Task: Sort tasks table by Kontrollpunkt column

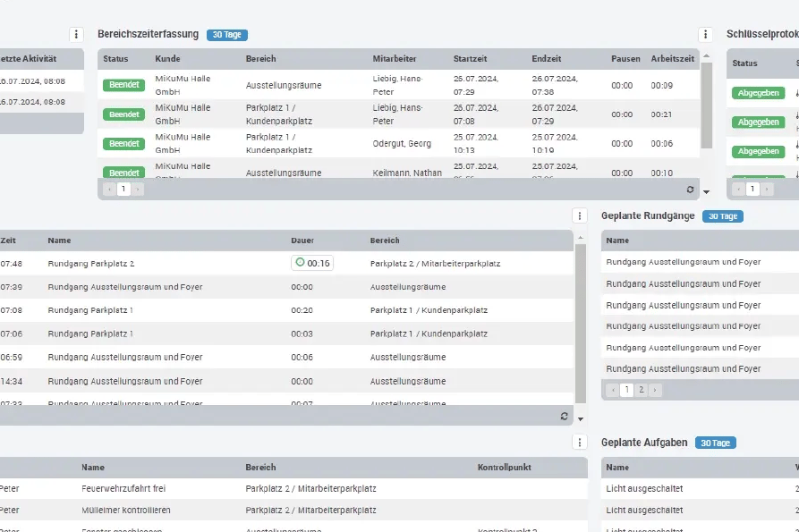Action: pos(504,468)
